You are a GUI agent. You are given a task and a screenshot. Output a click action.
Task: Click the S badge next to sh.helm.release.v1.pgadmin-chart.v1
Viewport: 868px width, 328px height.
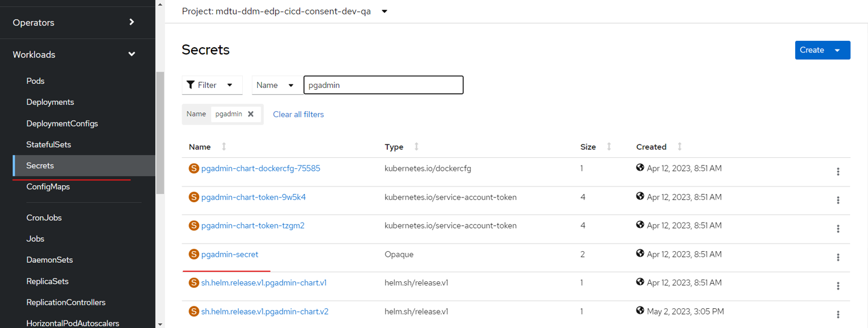click(194, 283)
